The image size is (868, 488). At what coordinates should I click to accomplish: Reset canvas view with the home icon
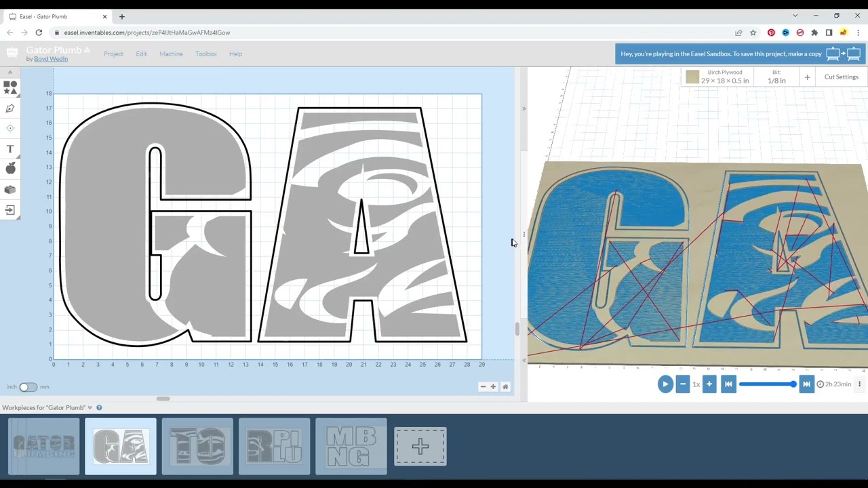[x=505, y=386]
